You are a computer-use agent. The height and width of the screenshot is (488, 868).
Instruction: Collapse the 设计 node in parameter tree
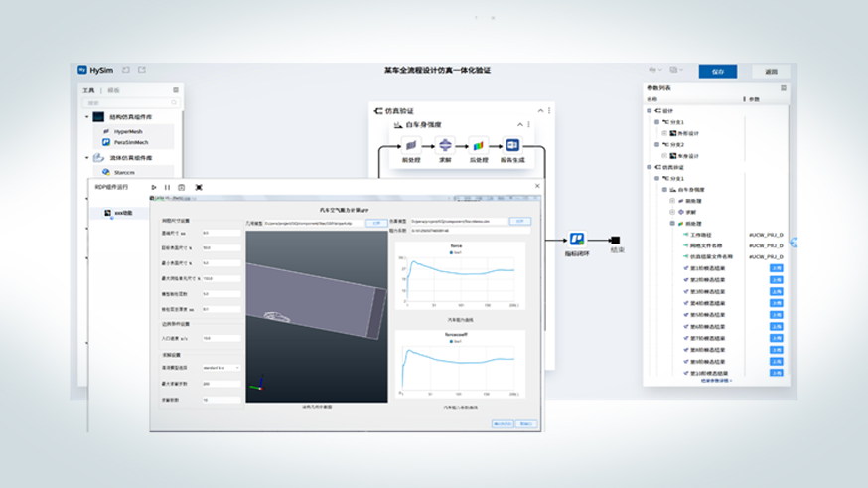coord(650,110)
